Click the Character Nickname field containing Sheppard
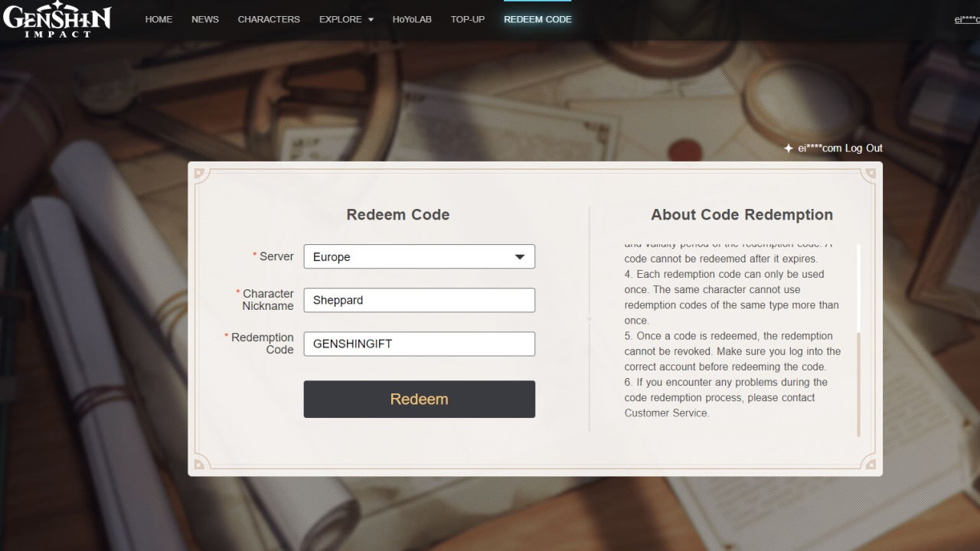 (x=419, y=300)
